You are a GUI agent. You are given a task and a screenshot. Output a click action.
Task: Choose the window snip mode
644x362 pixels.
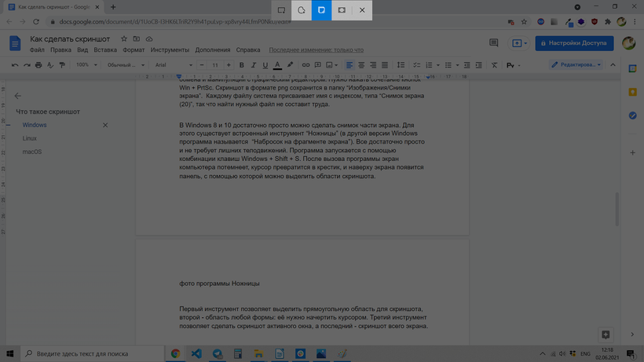(321, 10)
